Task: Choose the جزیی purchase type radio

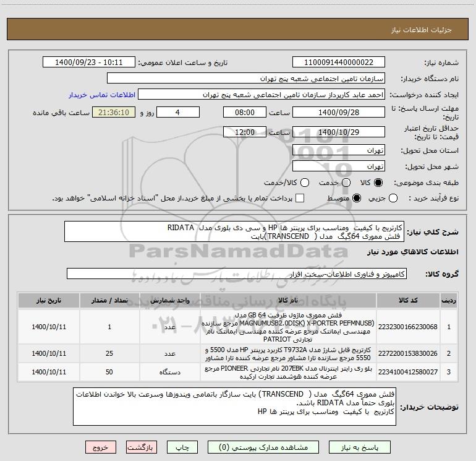Action: [393, 198]
